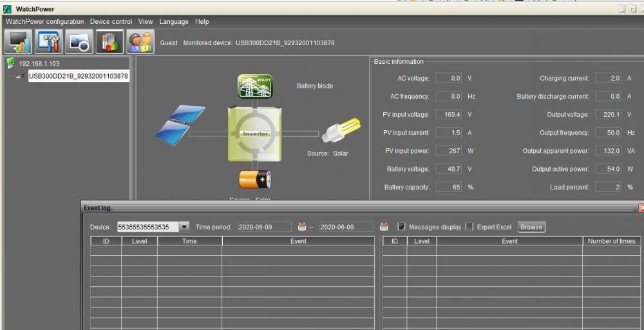Viewport: 644px width, 330px height.
Task: Click the solar panels icon
Action: (180, 125)
